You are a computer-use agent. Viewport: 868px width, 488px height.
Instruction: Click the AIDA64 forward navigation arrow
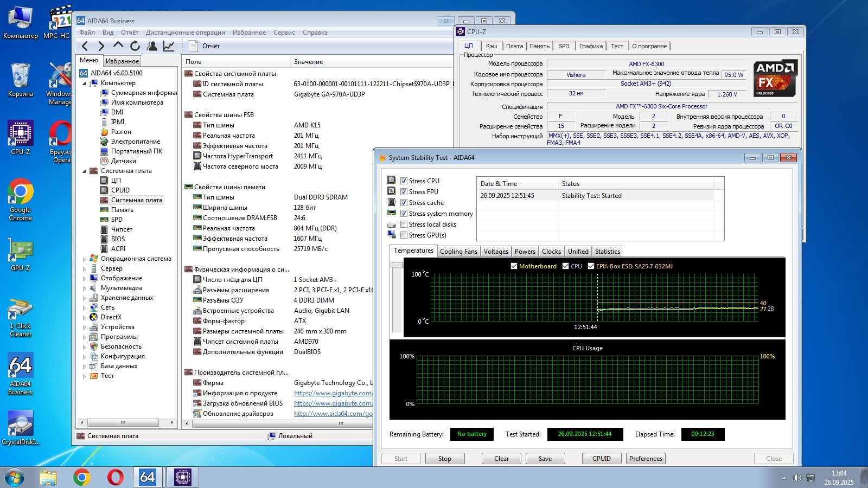[101, 46]
